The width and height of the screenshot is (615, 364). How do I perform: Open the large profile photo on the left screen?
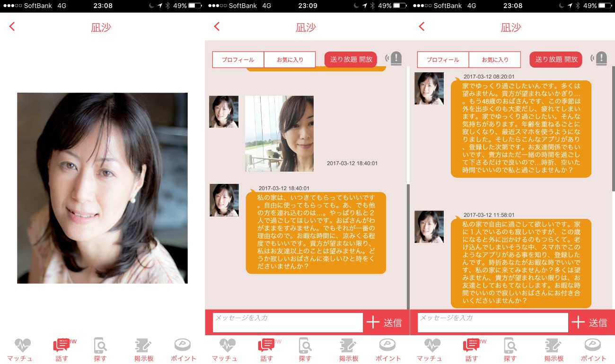tap(102, 188)
